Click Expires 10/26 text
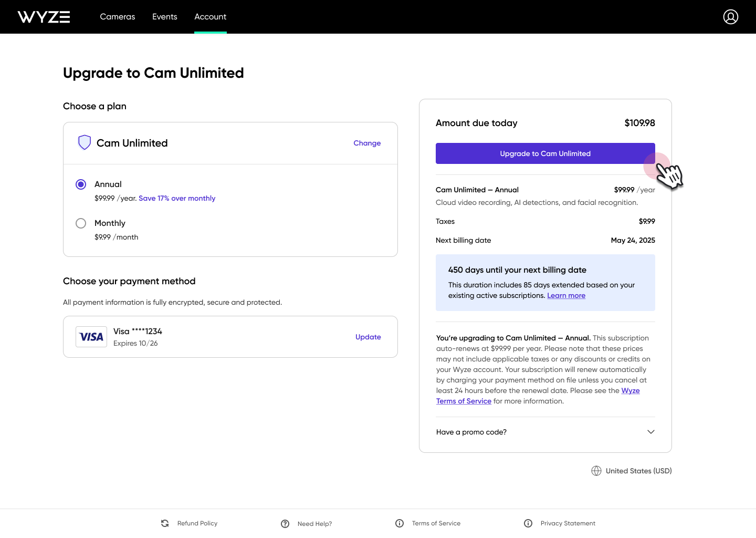Screen dimensions: 756x538 point(135,343)
